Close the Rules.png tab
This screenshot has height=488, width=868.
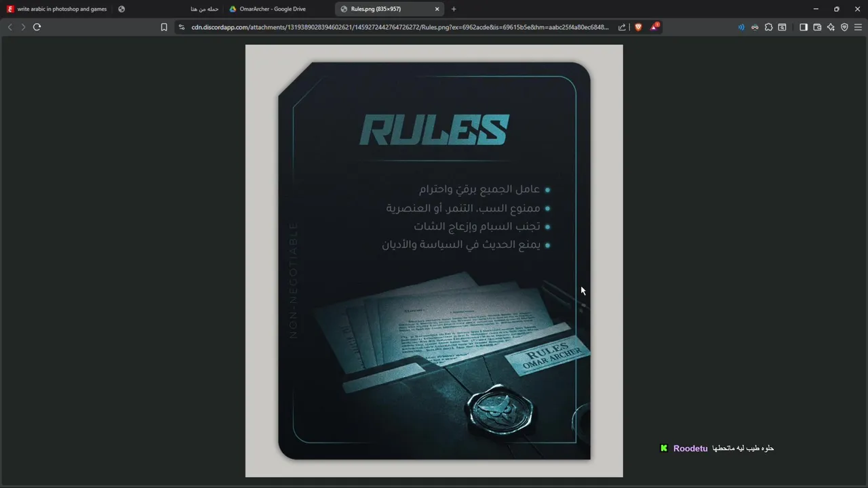437,9
